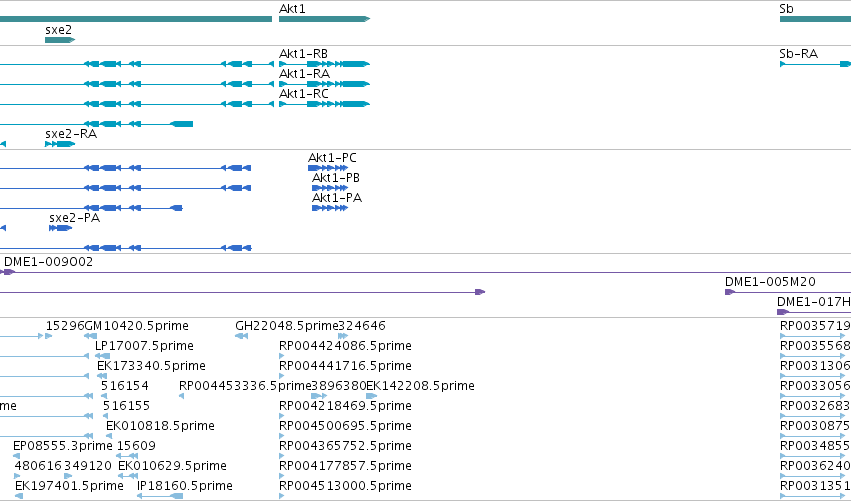
Task: Select the RP0030875 EST label
Action: 815,426
